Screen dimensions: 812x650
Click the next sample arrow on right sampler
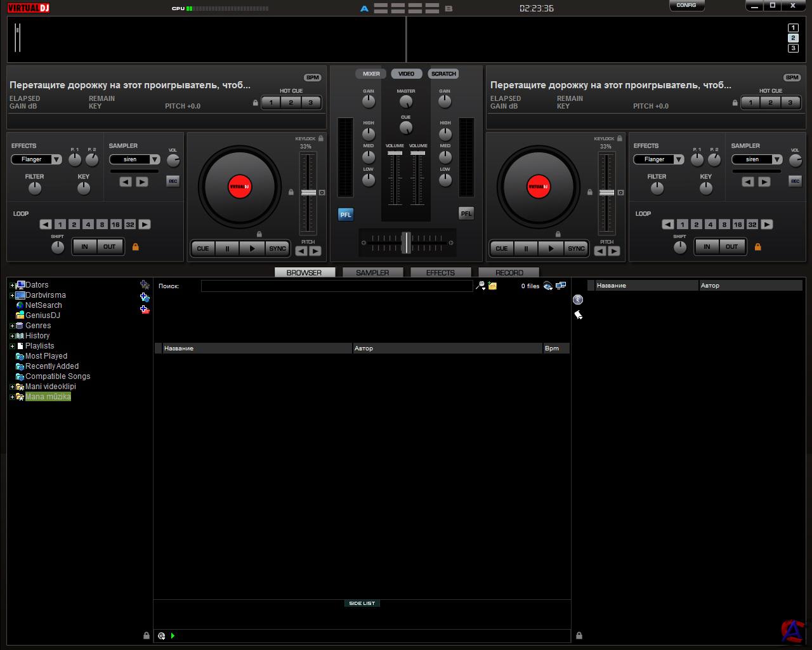click(x=764, y=182)
